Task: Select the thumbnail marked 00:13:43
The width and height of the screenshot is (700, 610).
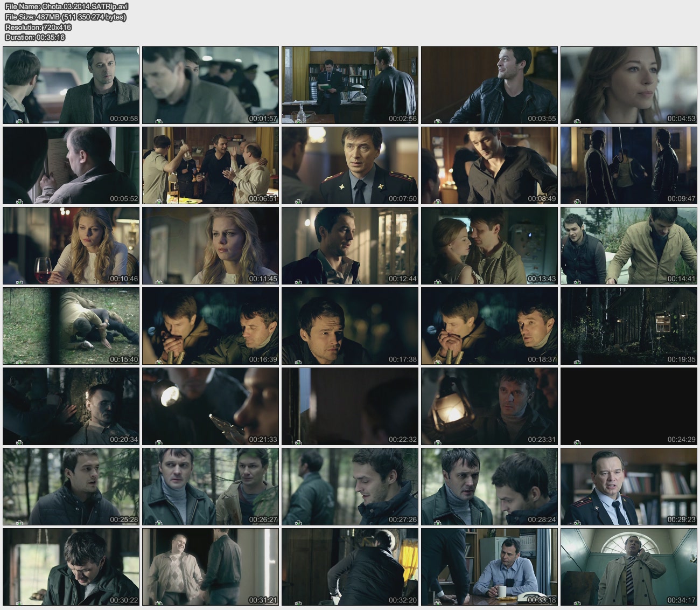Action: click(x=489, y=246)
